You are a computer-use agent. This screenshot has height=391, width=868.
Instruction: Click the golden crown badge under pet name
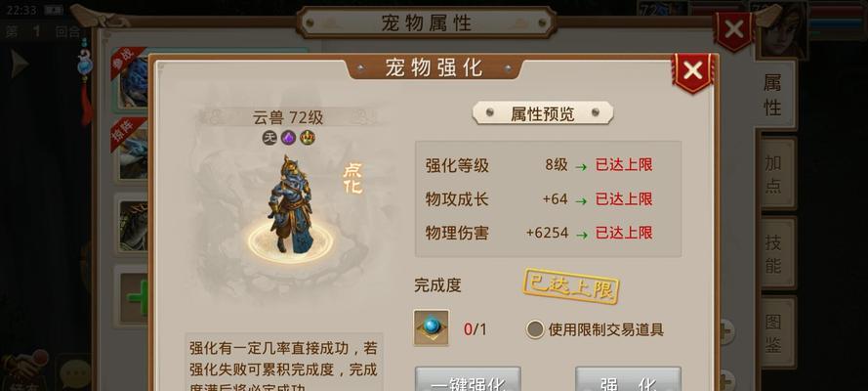[x=308, y=138]
